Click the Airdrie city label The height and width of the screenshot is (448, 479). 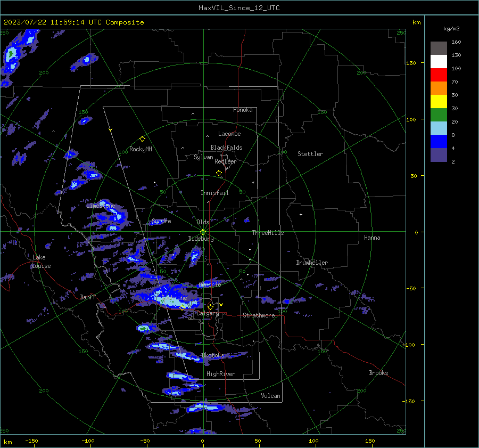(x=210, y=284)
